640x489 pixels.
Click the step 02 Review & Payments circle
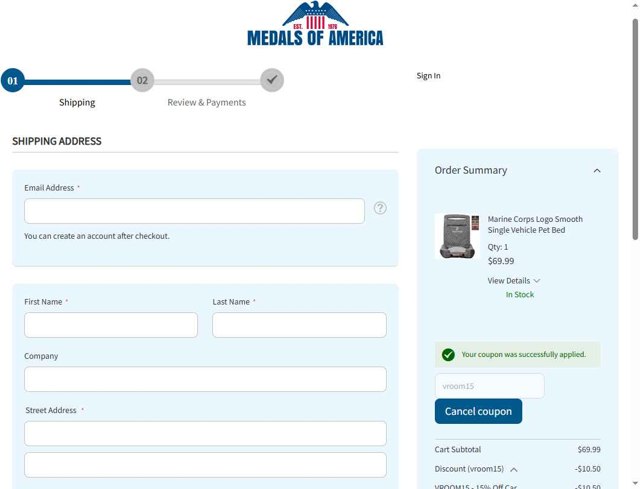(142, 80)
